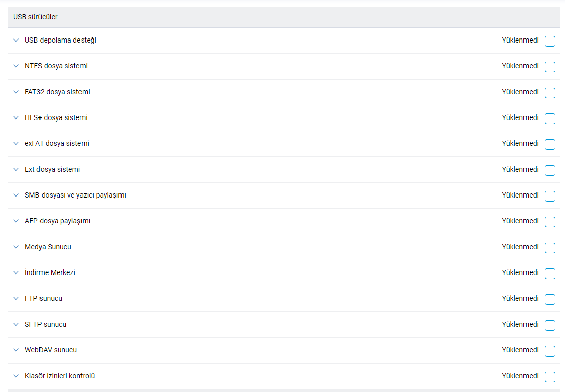
Task: Expand the NTFS dosya sistemi chevron
Action: (16, 66)
